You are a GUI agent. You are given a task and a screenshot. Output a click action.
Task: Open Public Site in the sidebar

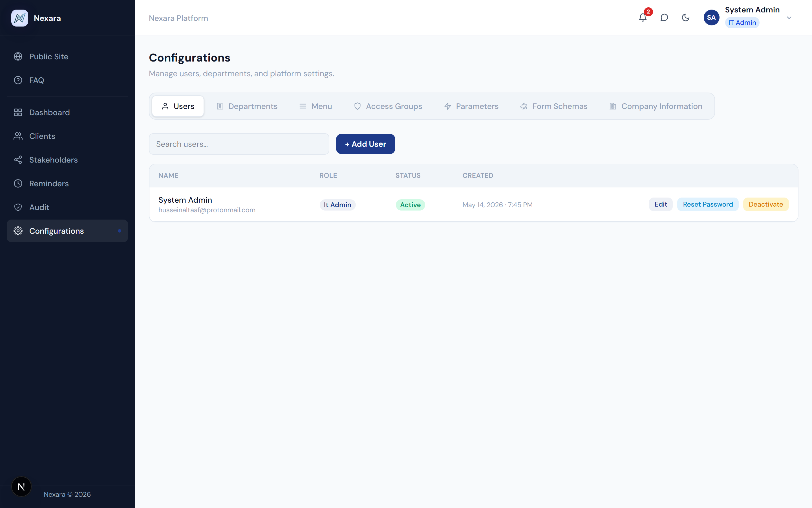[67, 56]
